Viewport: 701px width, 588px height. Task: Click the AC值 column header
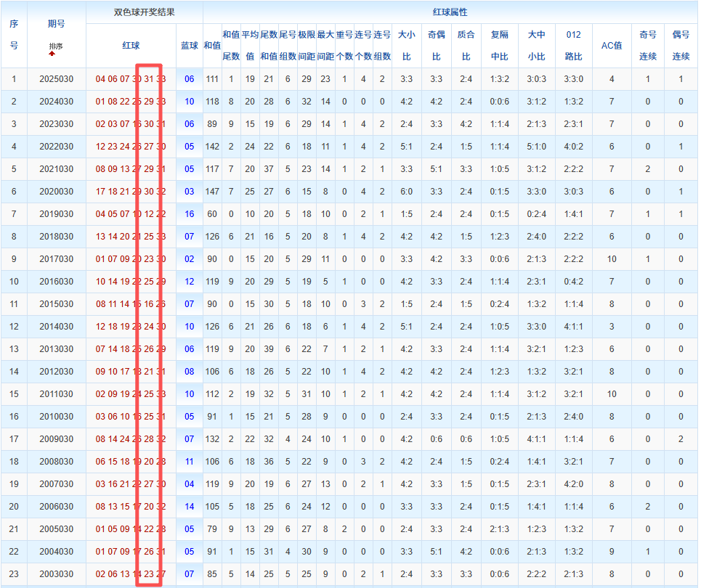612,45
